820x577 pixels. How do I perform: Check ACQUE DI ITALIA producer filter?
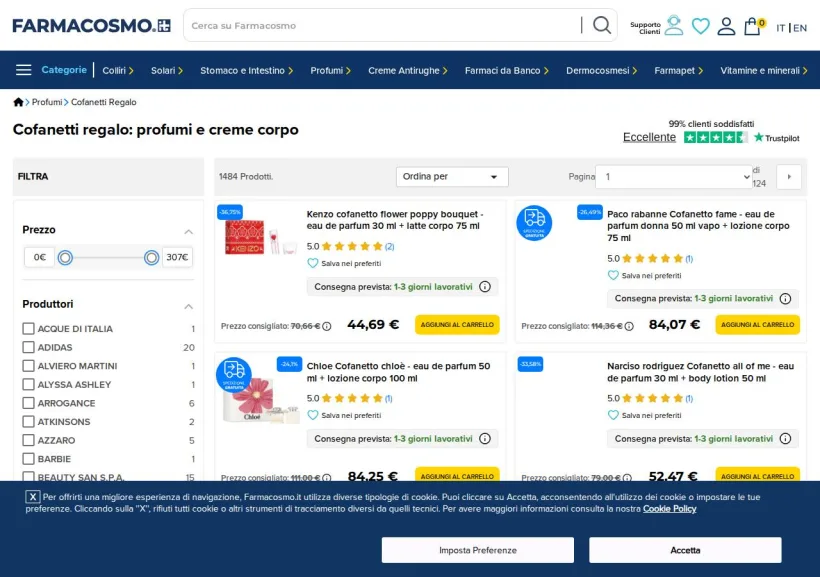[x=28, y=329]
